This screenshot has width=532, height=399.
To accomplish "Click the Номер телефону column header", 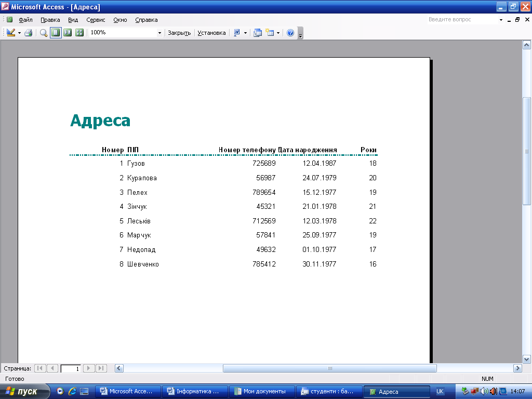I will (x=247, y=150).
